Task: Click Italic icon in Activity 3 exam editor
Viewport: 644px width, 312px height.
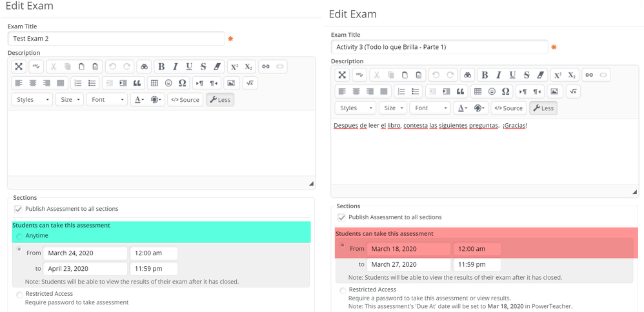Action: [499, 75]
